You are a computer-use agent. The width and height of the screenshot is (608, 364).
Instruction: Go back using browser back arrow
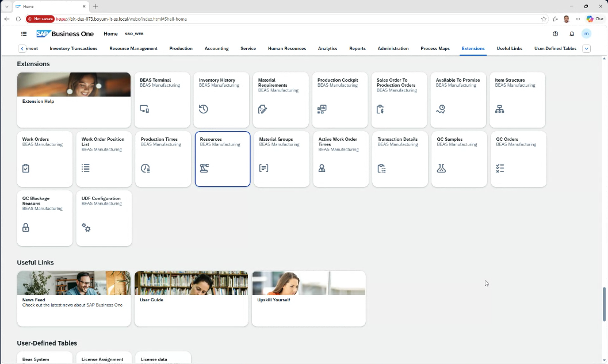(6, 19)
